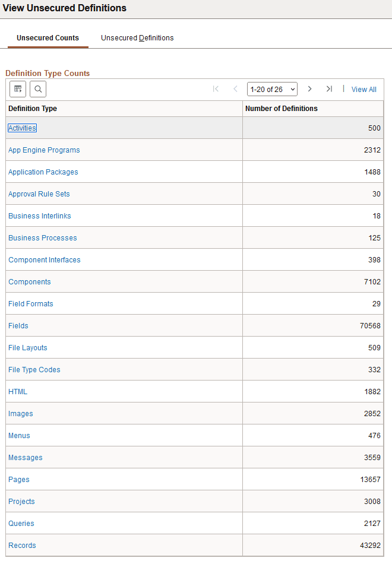Image resolution: width=392 pixels, height=561 pixels.
Task: Open the Messages definition link
Action: (x=25, y=457)
